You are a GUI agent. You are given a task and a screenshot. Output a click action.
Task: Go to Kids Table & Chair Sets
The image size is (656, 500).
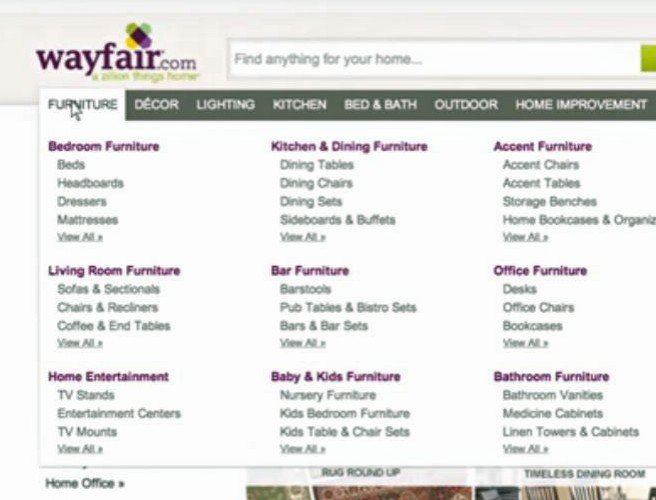345,431
